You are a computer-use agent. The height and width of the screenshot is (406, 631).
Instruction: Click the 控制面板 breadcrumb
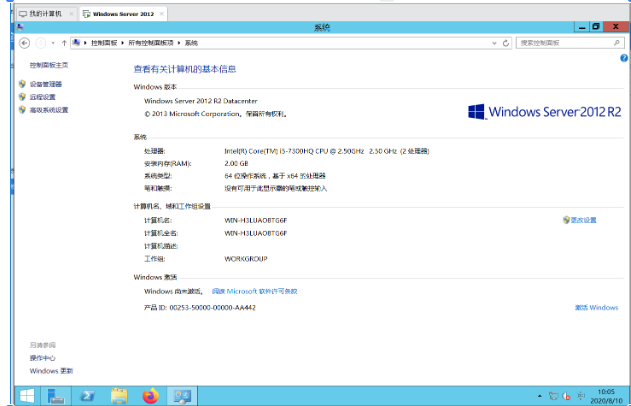104,43
